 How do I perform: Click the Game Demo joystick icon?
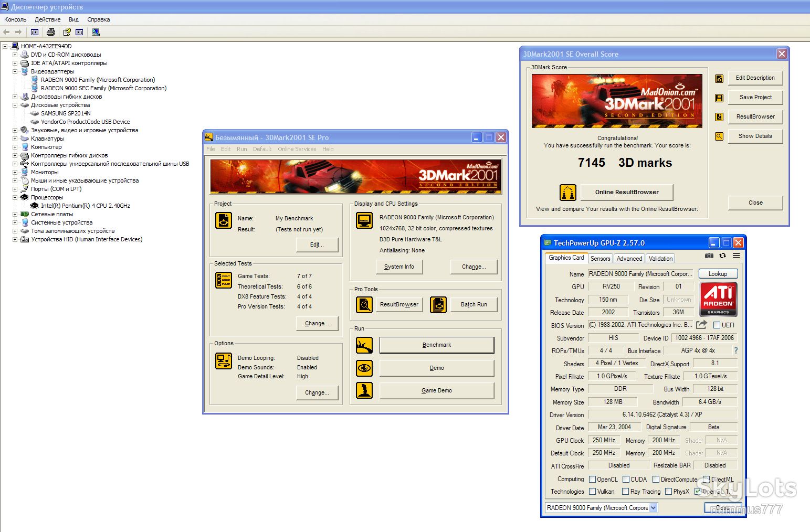(x=364, y=390)
